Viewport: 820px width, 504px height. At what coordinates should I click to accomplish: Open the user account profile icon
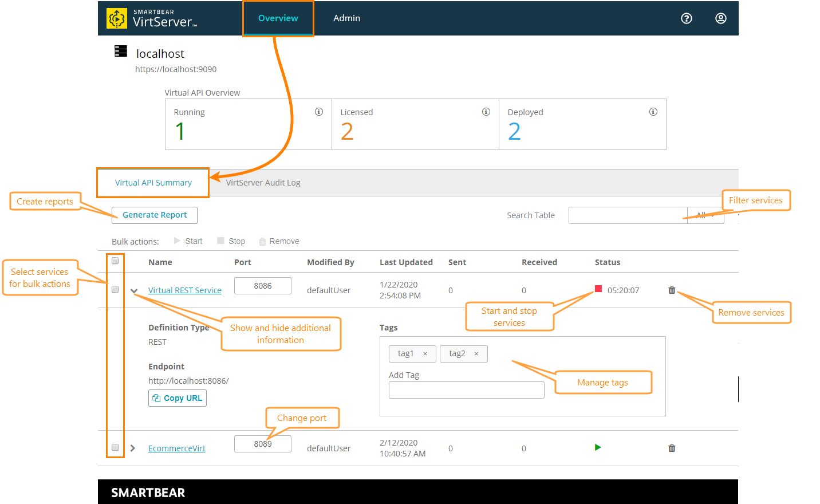[x=720, y=18]
